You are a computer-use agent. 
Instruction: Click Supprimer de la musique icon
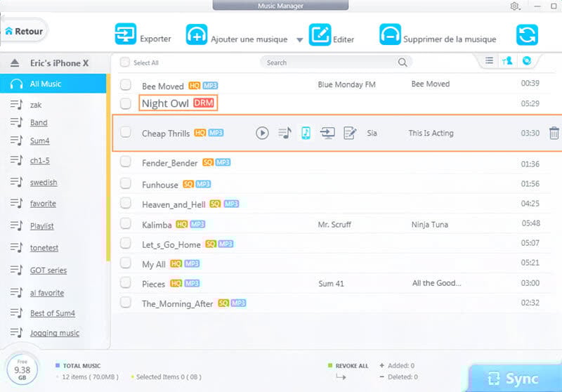390,34
